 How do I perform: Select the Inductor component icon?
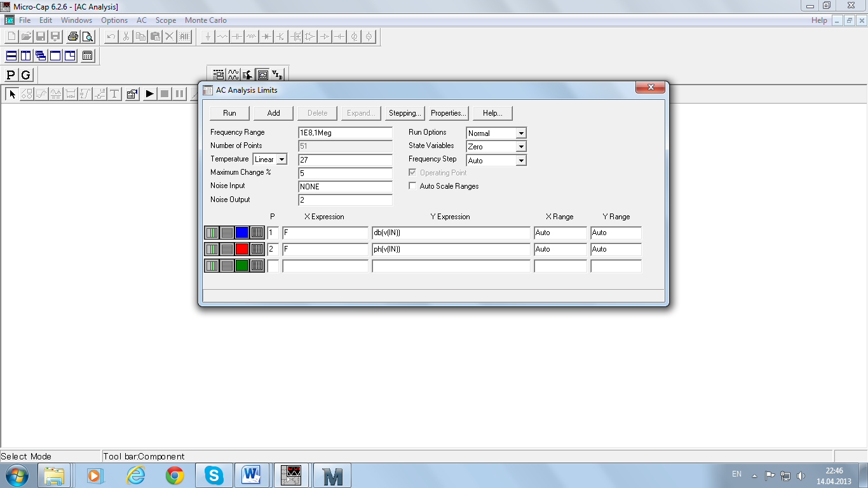(x=252, y=36)
